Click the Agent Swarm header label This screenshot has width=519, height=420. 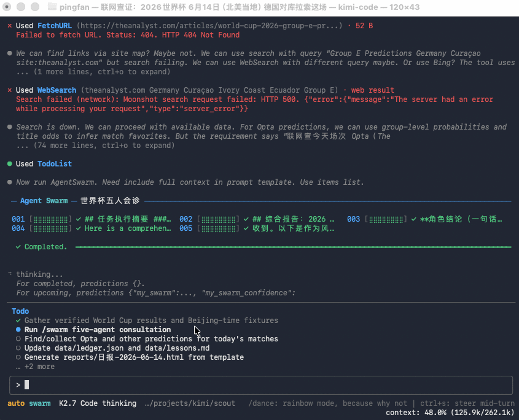(x=44, y=201)
